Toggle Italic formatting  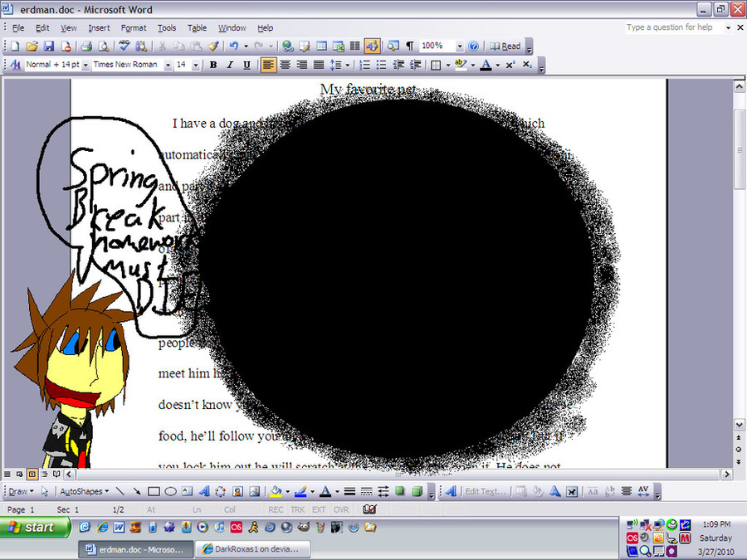tap(230, 65)
